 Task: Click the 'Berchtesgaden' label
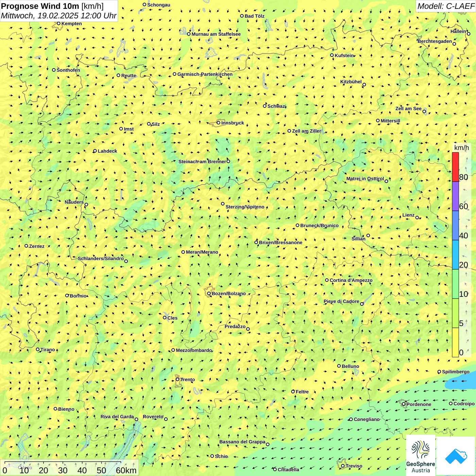click(x=435, y=41)
